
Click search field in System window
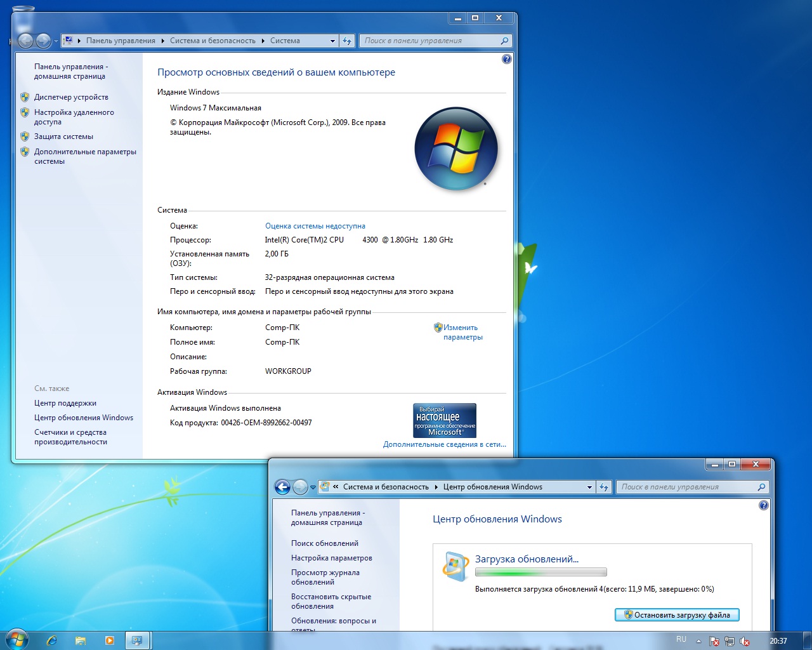coord(435,41)
